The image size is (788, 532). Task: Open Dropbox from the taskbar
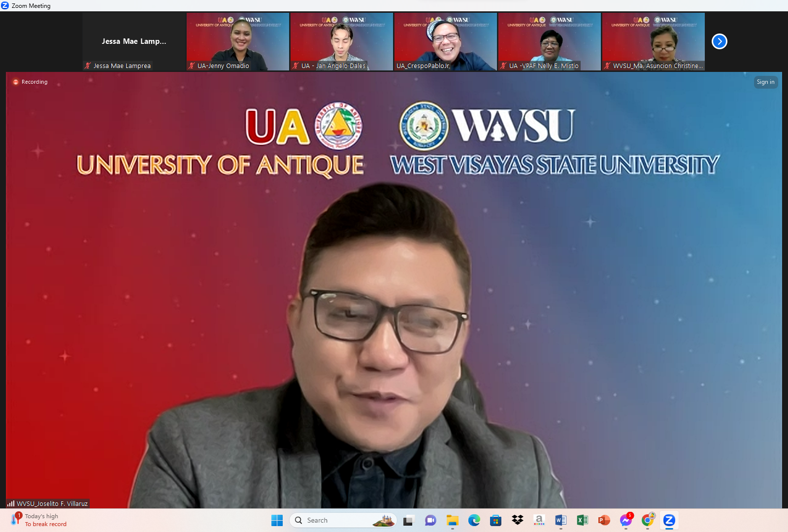click(x=517, y=520)
